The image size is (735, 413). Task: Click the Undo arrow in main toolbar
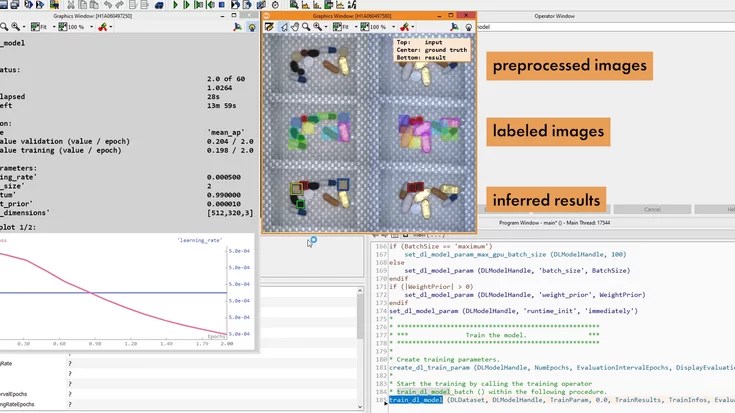[x=108, y=5]
